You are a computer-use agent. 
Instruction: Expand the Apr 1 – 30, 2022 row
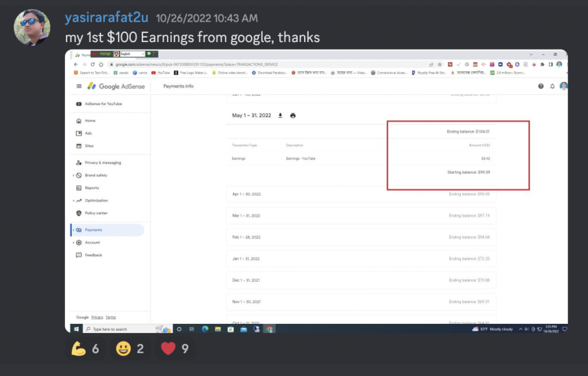coord(361,194)
